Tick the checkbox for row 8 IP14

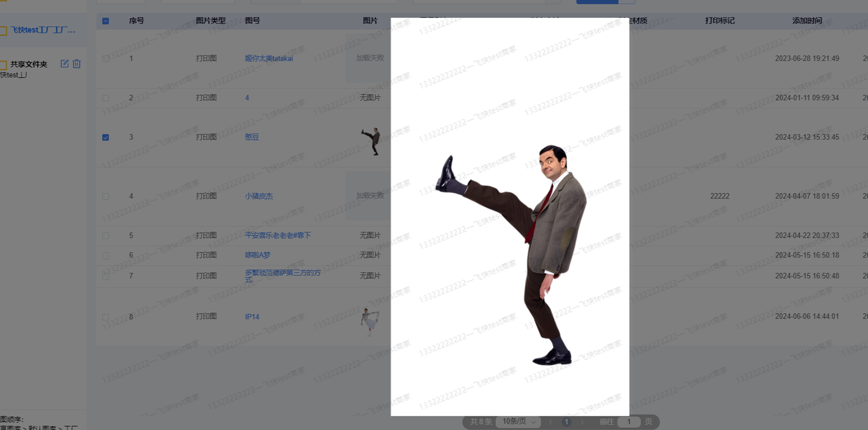coord(106,317)
